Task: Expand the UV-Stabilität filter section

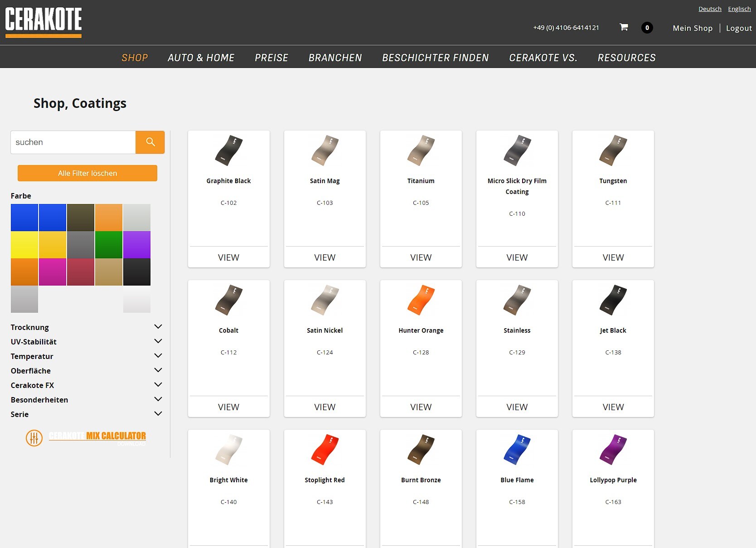Action: tap(158, 341)
